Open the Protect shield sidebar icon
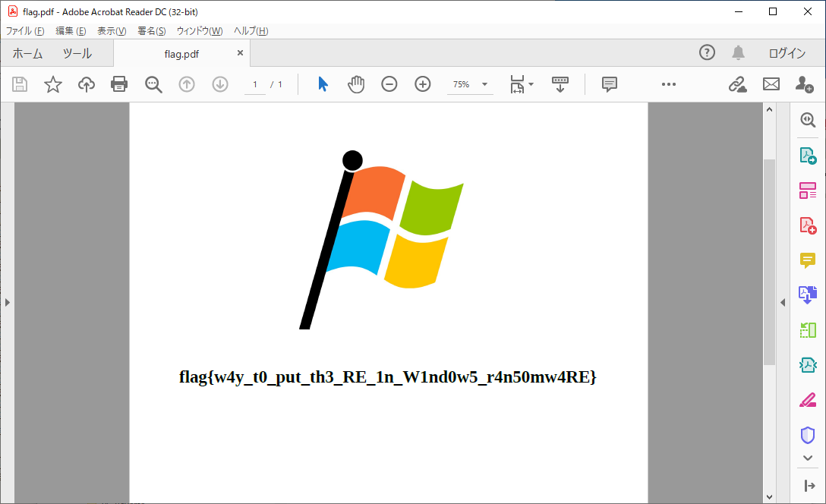The width and height of the screenshot is (826, 504). pyautogui.click(x=808, y=435)
